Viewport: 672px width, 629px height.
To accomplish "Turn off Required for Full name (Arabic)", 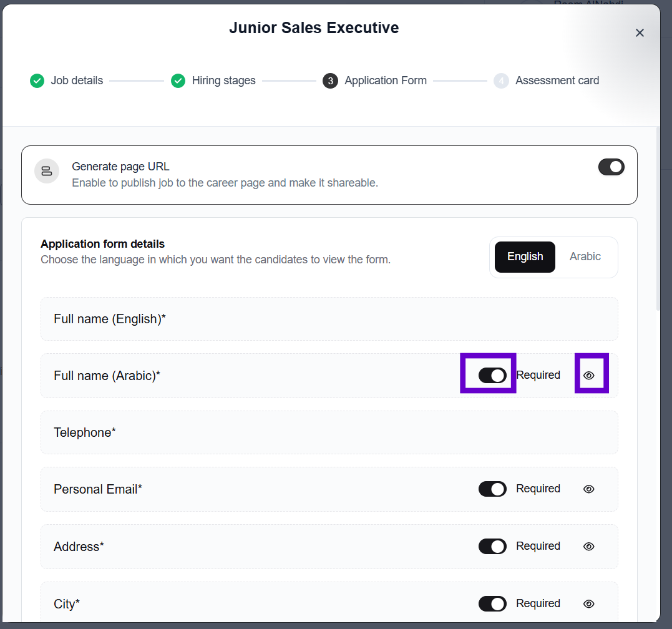I will 492,376.
